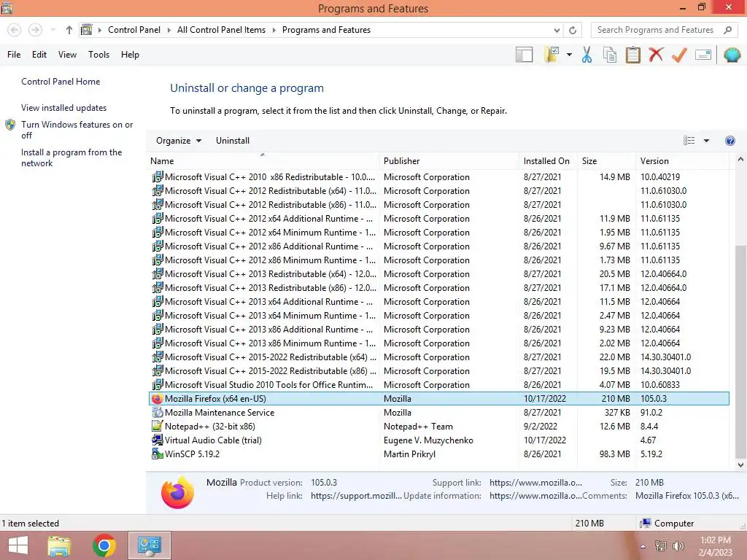Click the list scrollbar down arrow
The image size is (747, 560).
(x=740, y=464)
